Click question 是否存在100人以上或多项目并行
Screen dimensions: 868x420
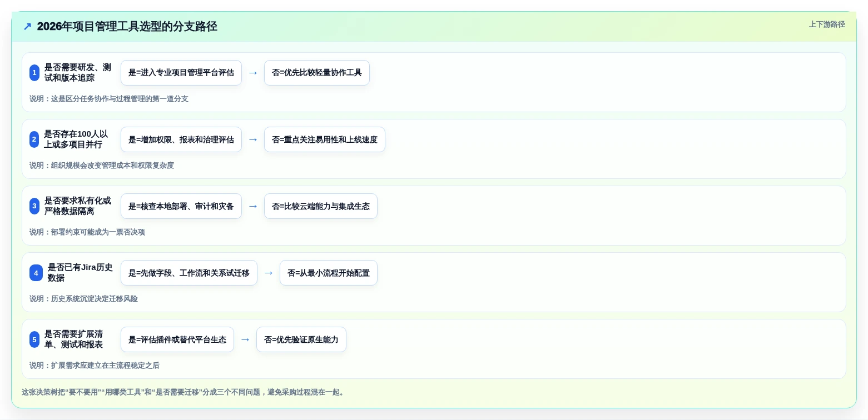pos(76,139)
